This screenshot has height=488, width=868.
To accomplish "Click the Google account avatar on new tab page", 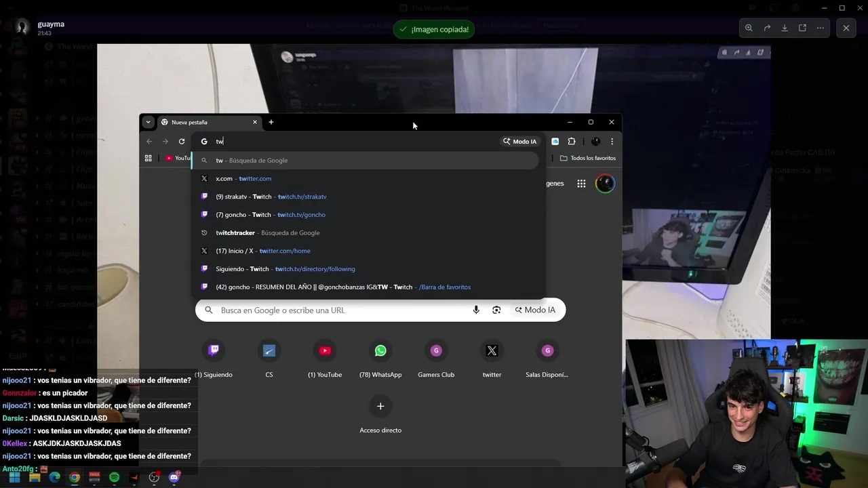I will [x=605, y=184].
